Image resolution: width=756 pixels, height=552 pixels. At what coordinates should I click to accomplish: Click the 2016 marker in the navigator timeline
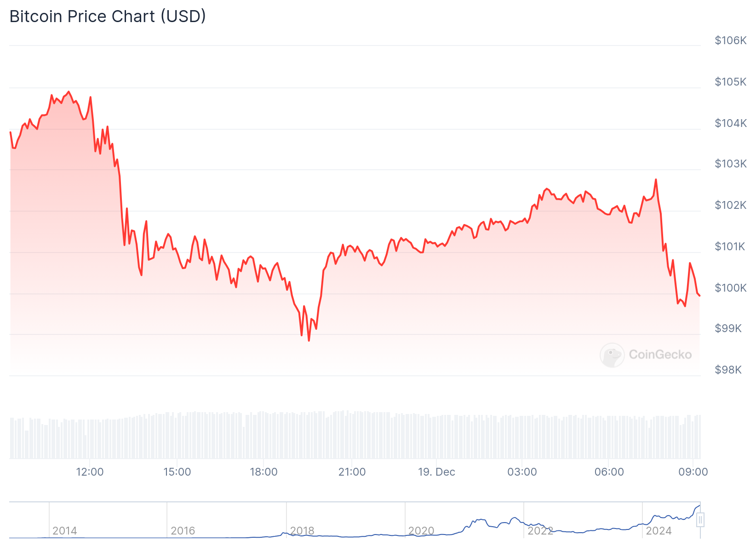183,531
